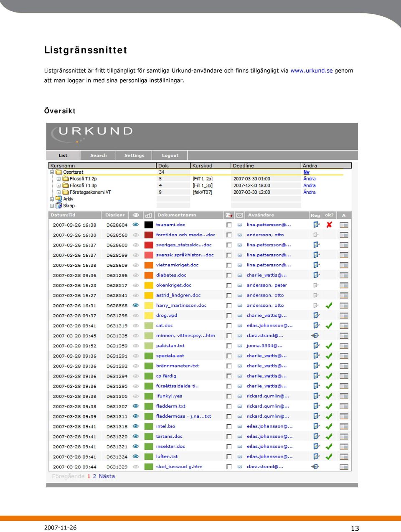The image size is (401, 532).
Task: Select the Logout tab
Action: pyautogui.click(x=170, y=155)
